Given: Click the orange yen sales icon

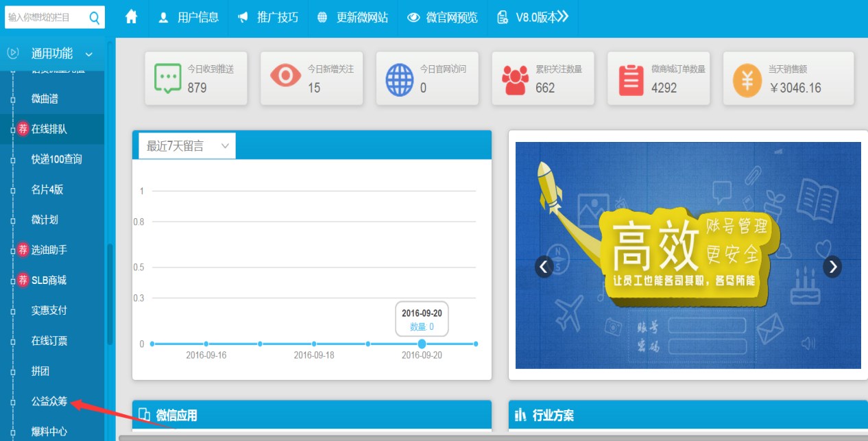Looking at the screenshot, I should [747, 80].
